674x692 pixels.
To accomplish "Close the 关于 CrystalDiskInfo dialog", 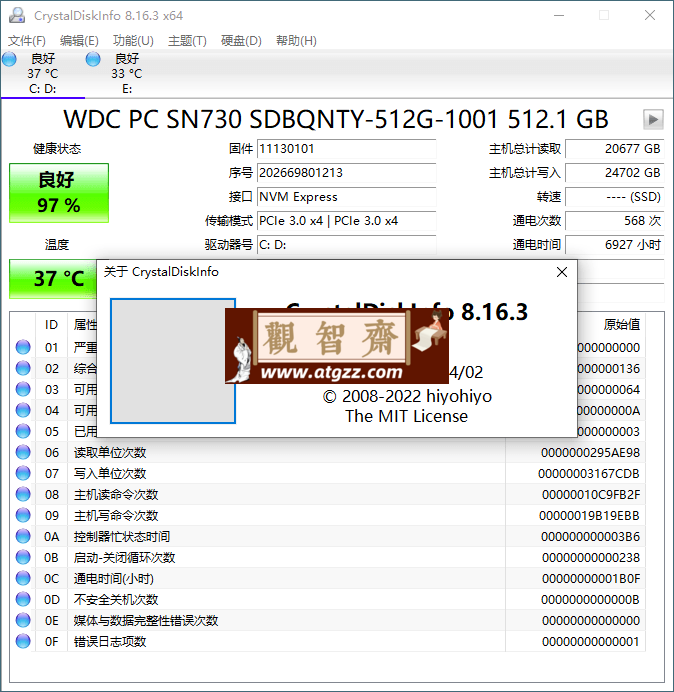I will [x=561, y=272].
